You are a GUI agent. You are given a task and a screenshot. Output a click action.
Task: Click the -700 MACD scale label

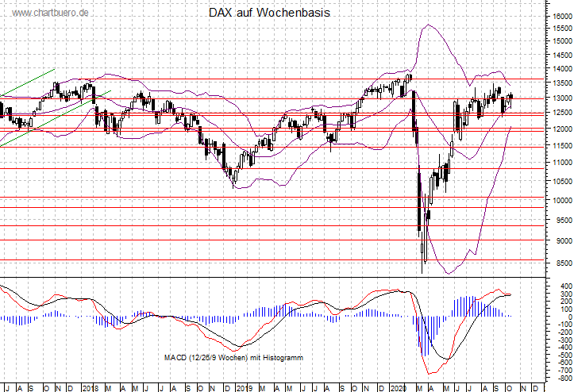[565, 371]
